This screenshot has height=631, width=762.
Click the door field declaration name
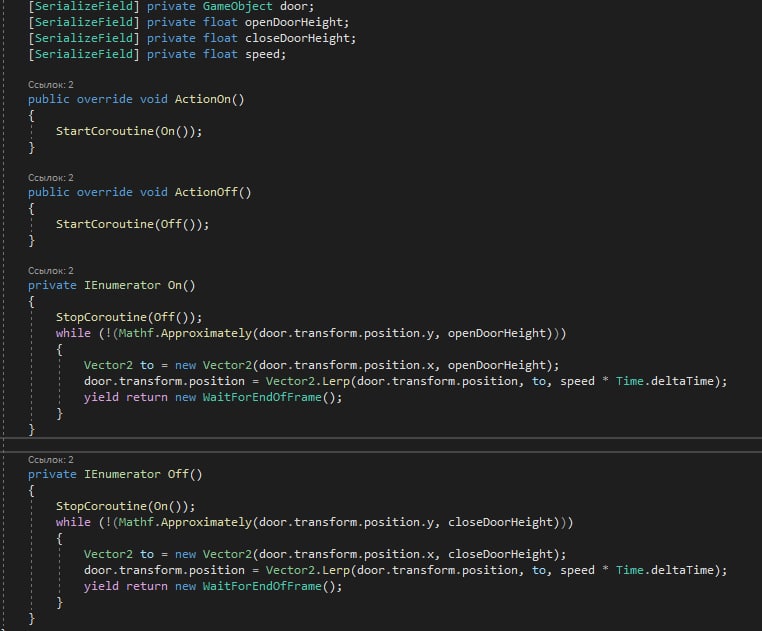(x=294, y=6)
